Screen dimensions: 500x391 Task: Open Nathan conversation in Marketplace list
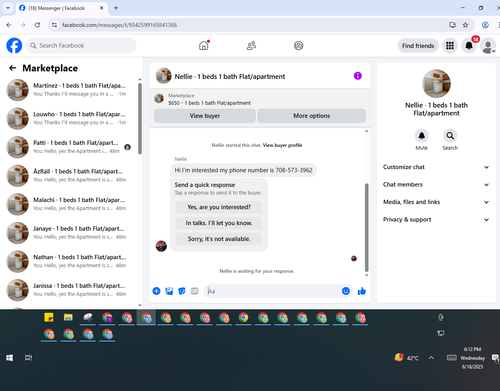click(70, 262)
